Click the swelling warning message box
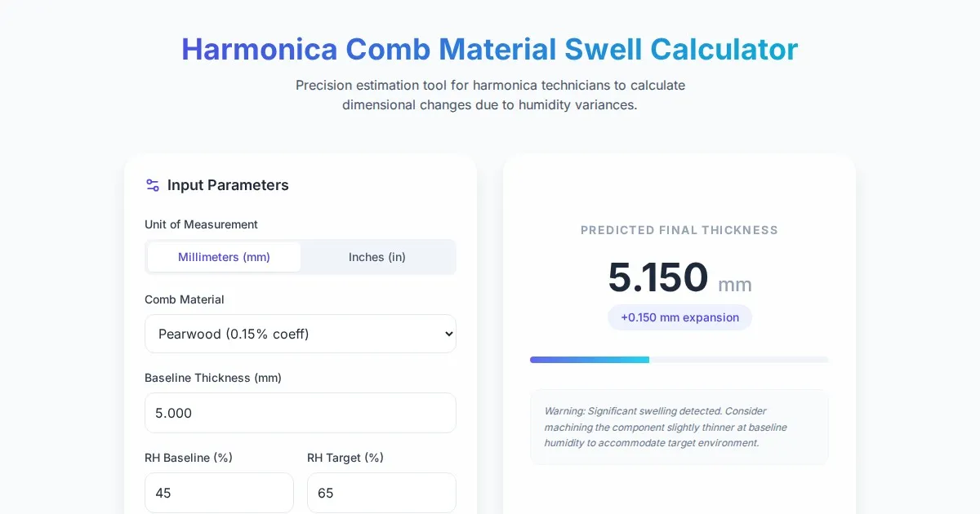 679,428
